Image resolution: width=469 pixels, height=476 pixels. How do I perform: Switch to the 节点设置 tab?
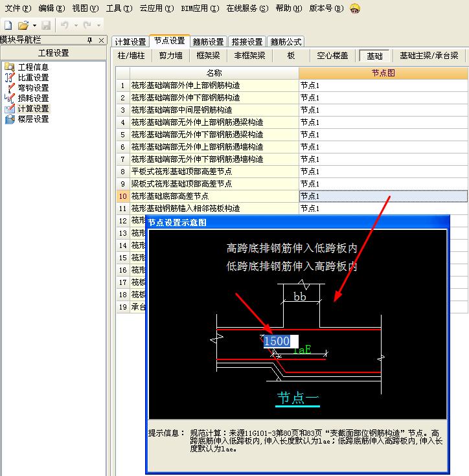tap(170, 41)
